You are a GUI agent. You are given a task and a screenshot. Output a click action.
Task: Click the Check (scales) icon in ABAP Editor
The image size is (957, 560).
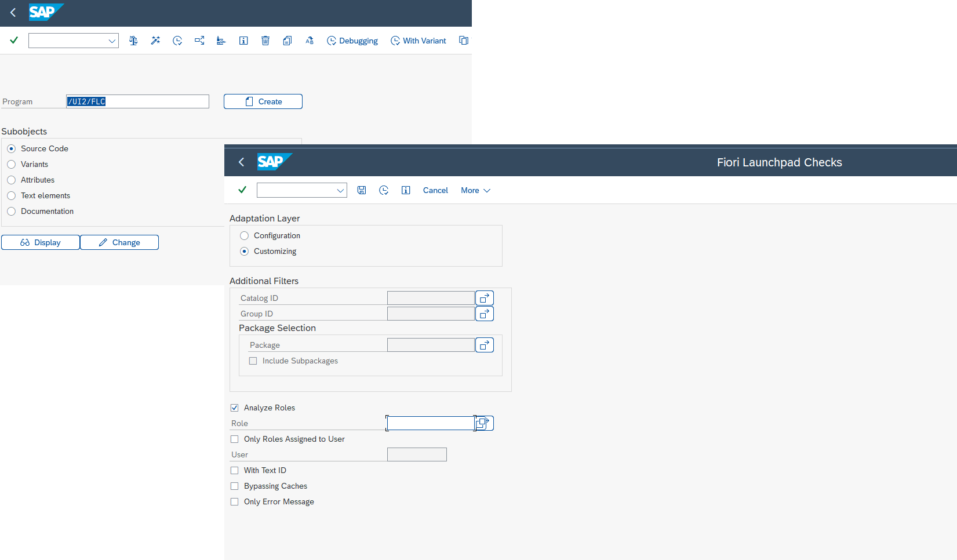(133, 41)
